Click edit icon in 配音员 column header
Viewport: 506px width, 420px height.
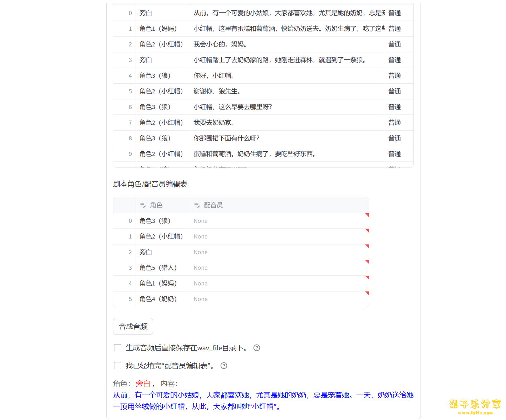tap(197, 205)
